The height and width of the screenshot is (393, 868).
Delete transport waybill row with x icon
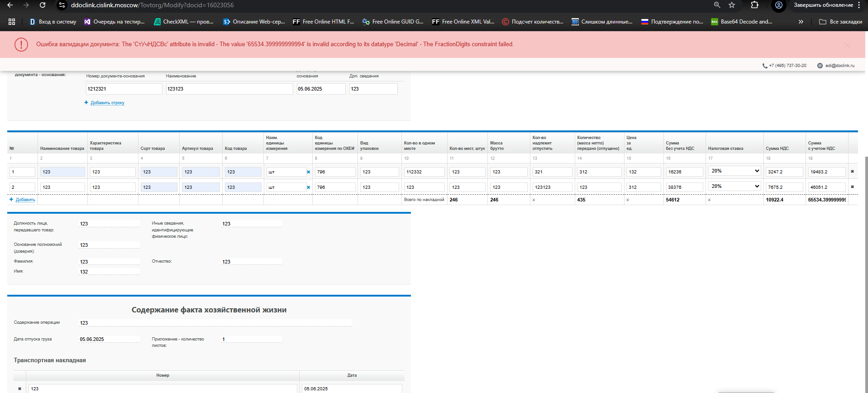click(x=19, y=388)
